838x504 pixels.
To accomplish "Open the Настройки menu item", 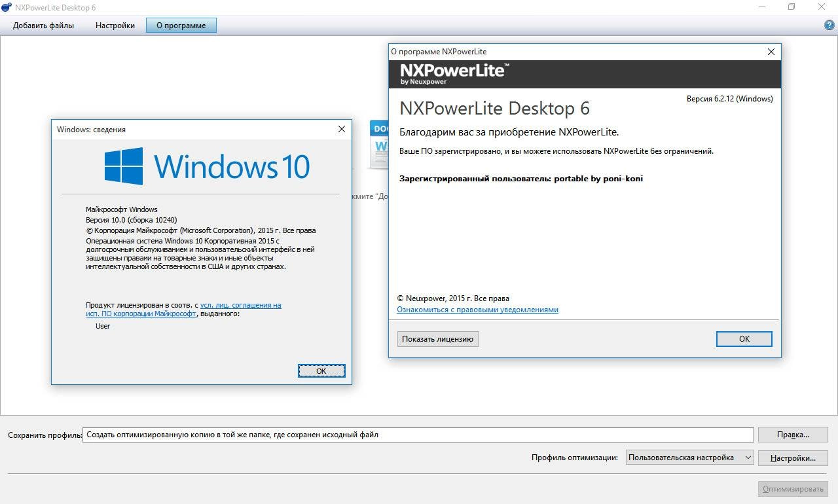I will 115,26.
